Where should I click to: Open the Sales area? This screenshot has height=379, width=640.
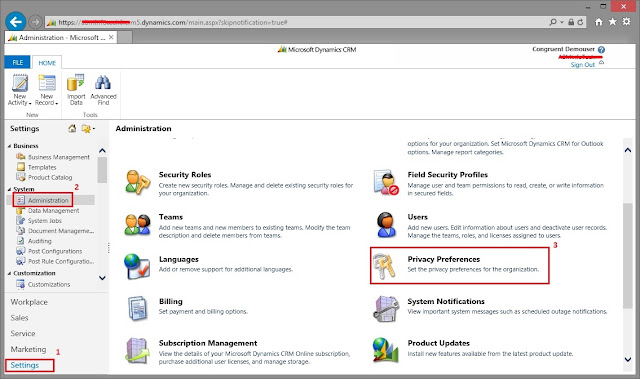click(x=19, y=318)
